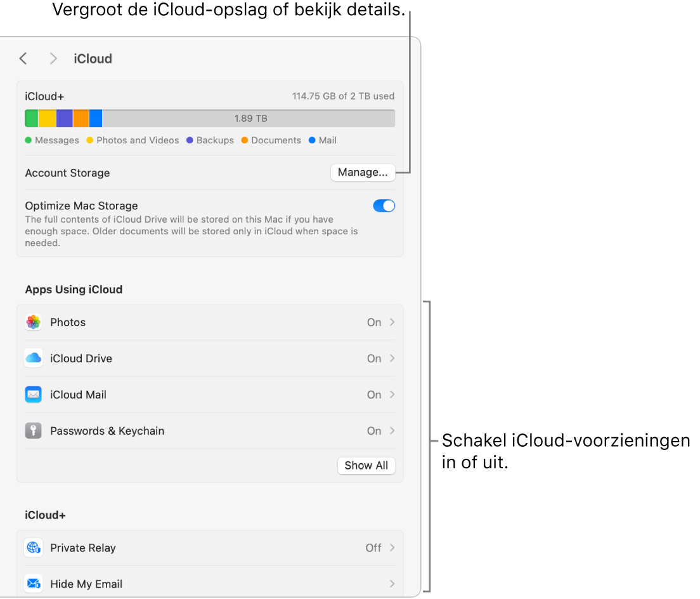
Task: Click the yellow Photos and Videos segment
Action: click(48, 119)
